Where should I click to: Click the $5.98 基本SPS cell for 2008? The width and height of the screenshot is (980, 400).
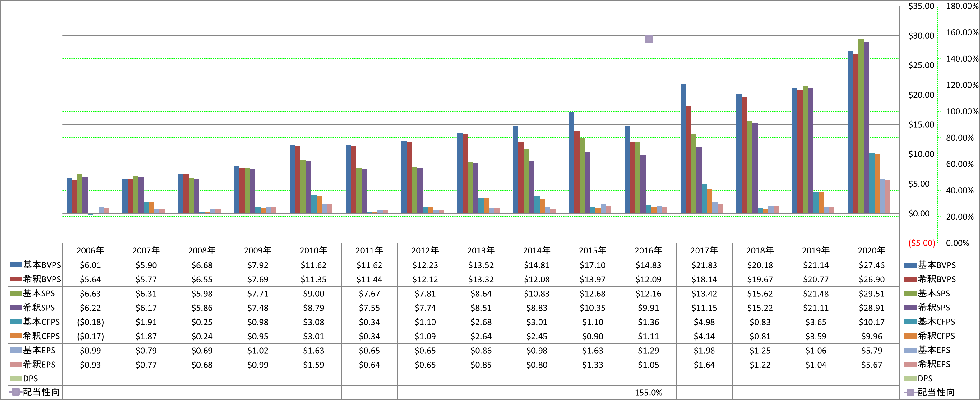click(202, 293)
